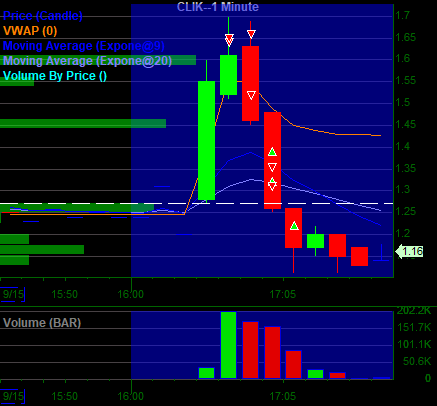Click the white dashed horizontal price line

[x=197, y=203]
